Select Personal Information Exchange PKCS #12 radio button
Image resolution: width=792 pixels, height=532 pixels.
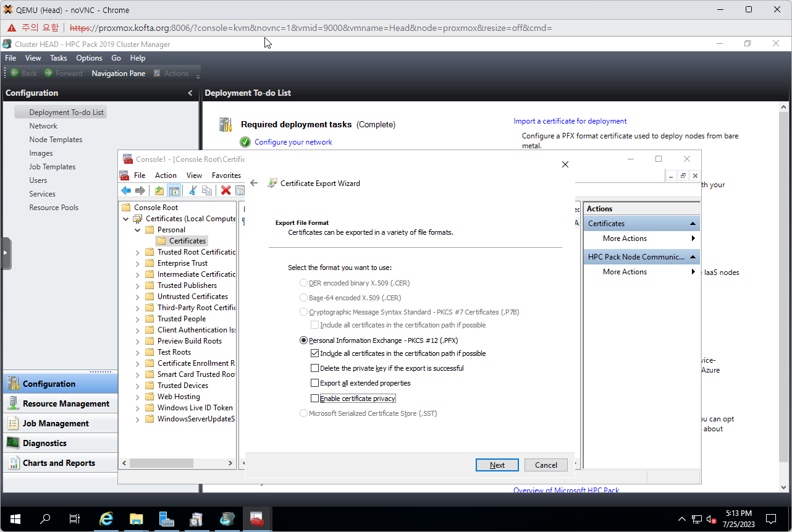point(303,340)
